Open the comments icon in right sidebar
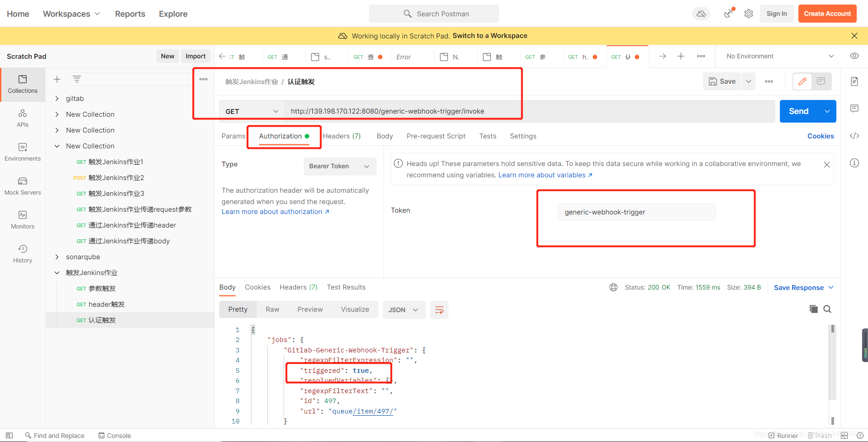This screenshot has height=442, width=868. (854, 109)
